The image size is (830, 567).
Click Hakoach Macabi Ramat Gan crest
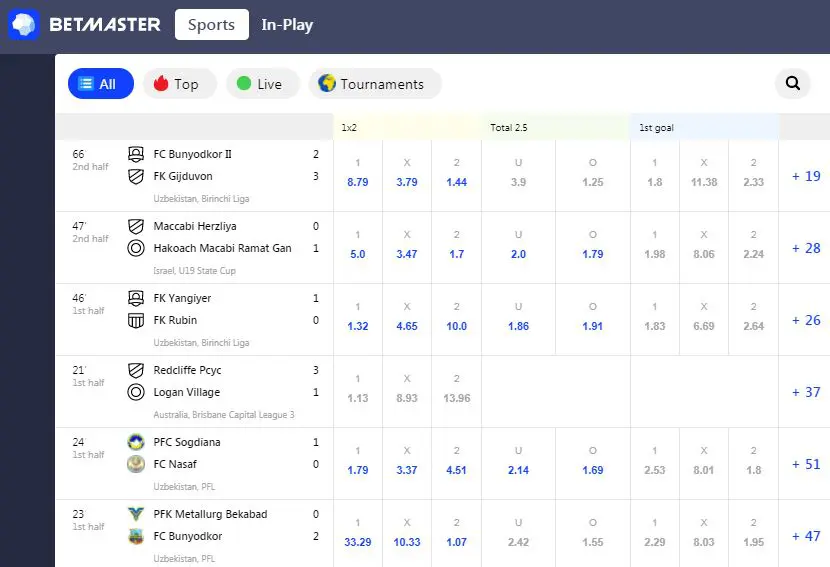coord(136,248)
